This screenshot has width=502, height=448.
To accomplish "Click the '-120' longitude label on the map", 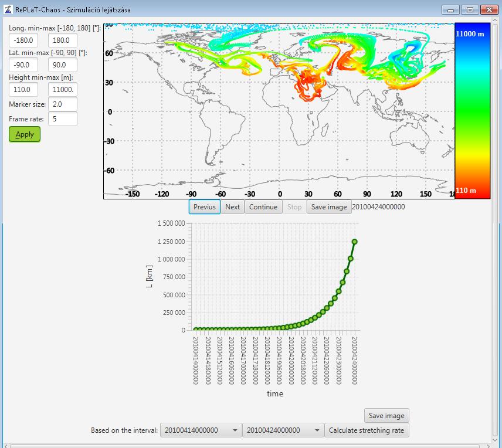I will coord(162,194).
